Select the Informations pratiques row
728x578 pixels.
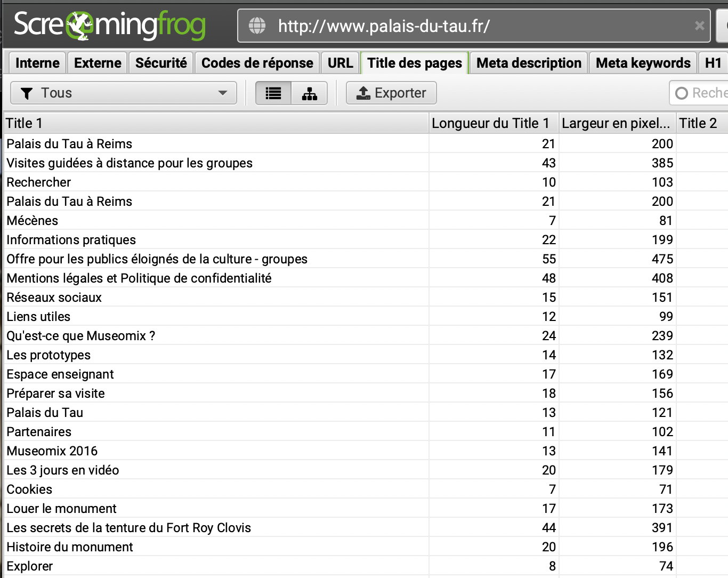click(x=366, y=239)
